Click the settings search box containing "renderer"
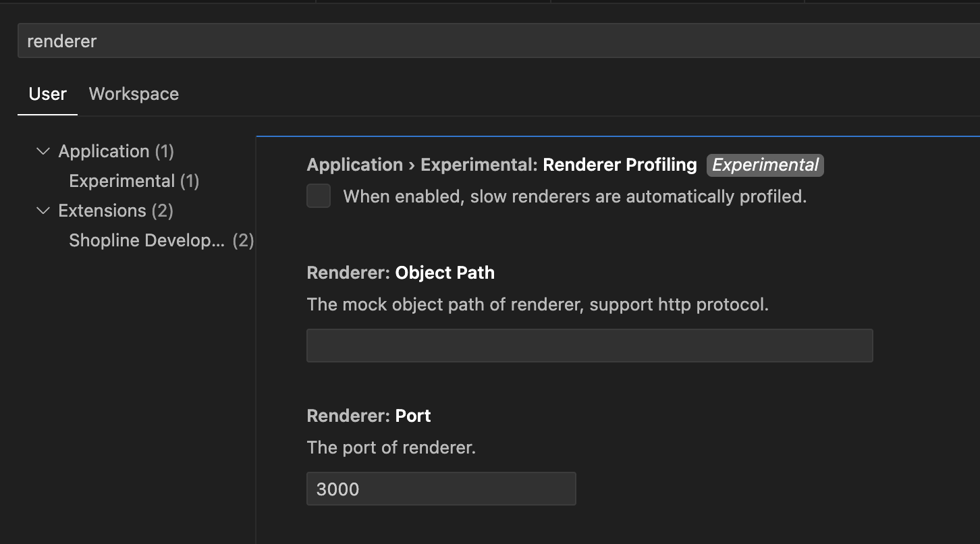Viewport: 980px width, 544px height. [x=472, y=41]
